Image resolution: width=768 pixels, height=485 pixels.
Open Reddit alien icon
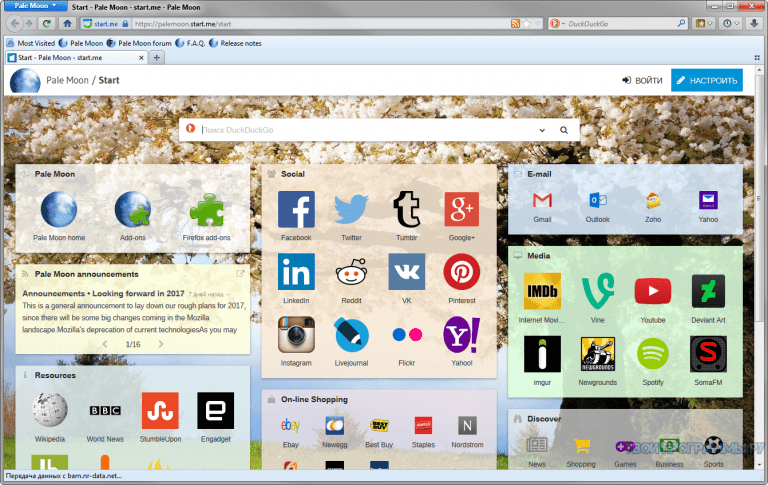coord(351,272)
